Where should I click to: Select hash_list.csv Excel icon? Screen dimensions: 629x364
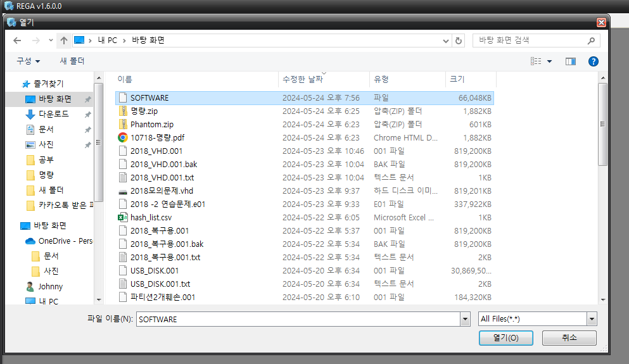pos(123,217)
